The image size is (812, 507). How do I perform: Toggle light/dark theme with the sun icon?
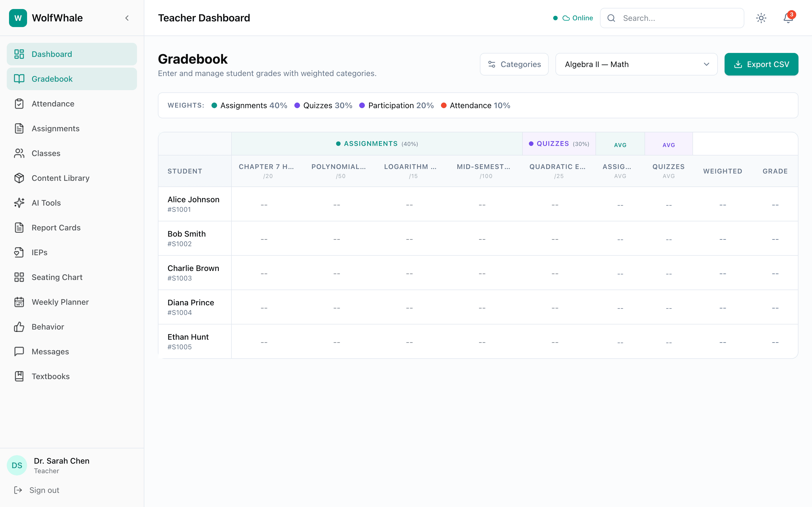click(761, 18)
